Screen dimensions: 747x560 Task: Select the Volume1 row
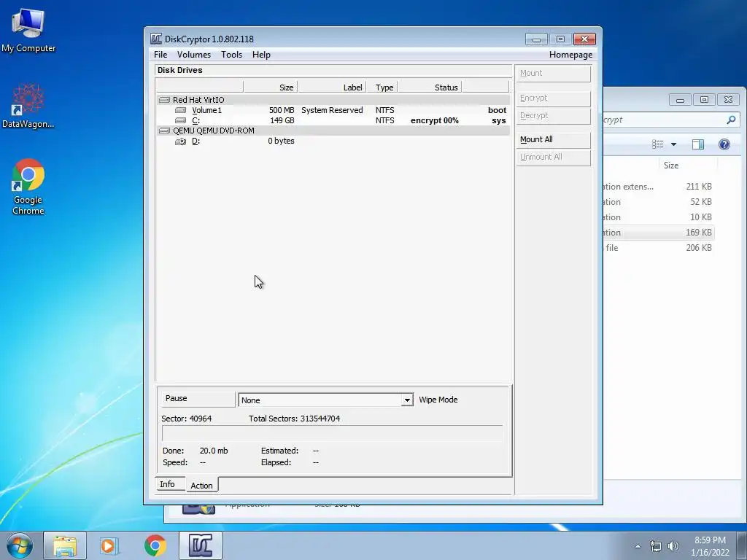(x=333, y=110)
